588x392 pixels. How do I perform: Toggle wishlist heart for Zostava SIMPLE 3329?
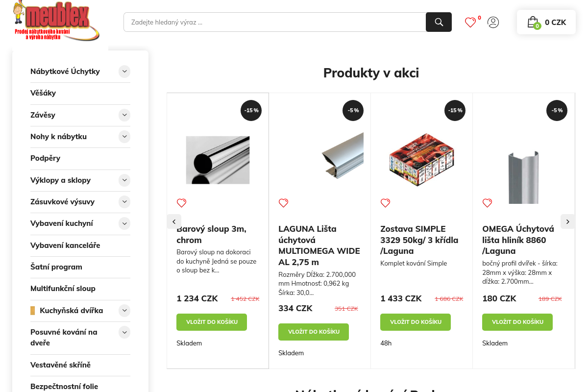pos(385,203)
